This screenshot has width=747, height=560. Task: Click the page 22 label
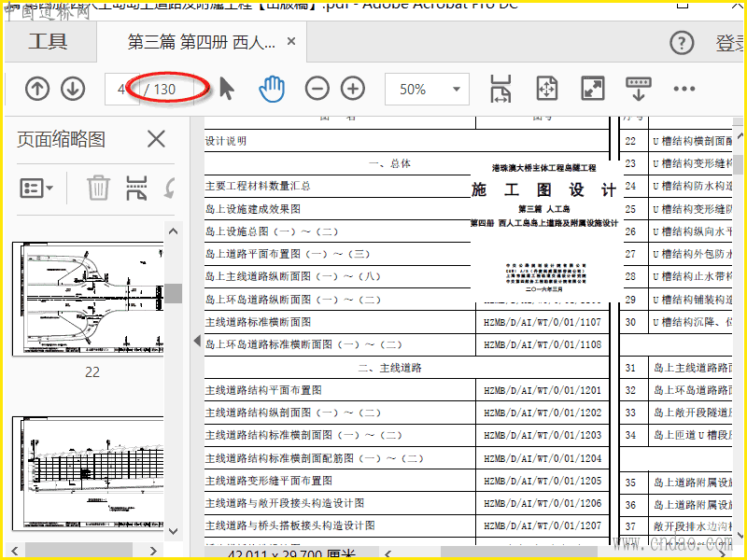pos(92,371)
